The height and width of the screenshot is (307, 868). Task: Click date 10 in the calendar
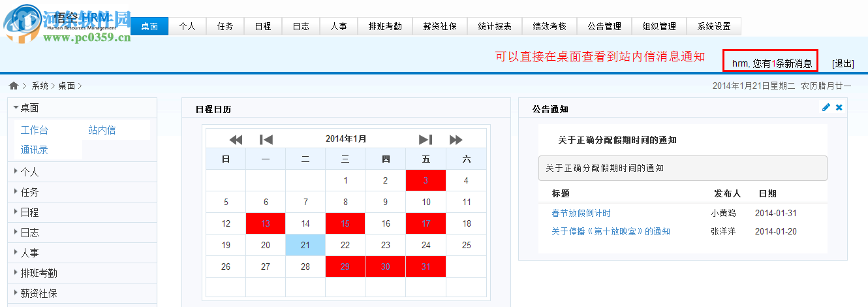point(426,202)
